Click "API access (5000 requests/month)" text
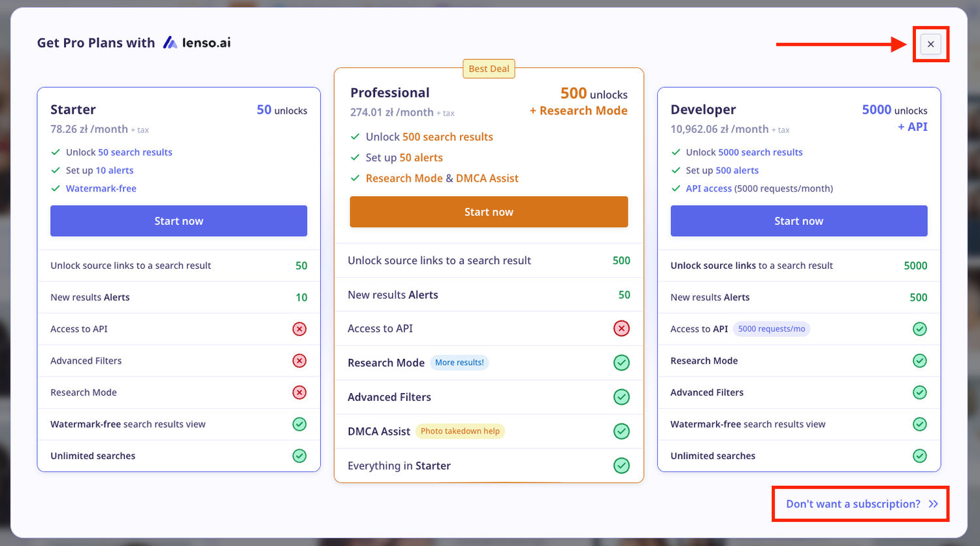Image resolution: width=980 pixels, height=546 pixels. tap(759, 189)
